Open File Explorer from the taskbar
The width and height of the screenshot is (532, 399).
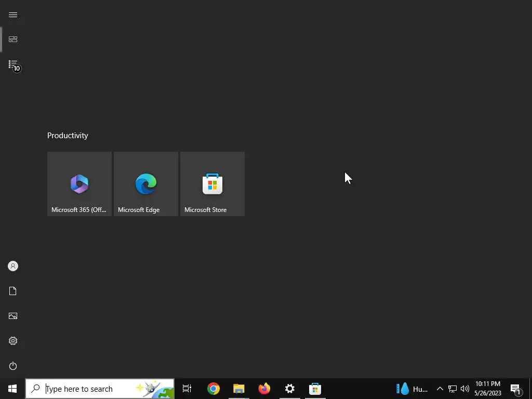click(x=239, y=389)
